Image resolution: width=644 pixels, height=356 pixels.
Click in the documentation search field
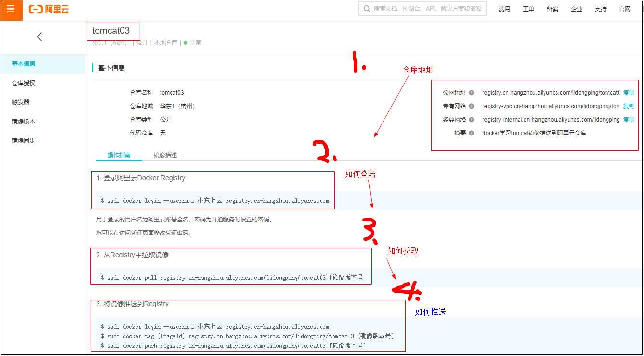click(422, 9)
